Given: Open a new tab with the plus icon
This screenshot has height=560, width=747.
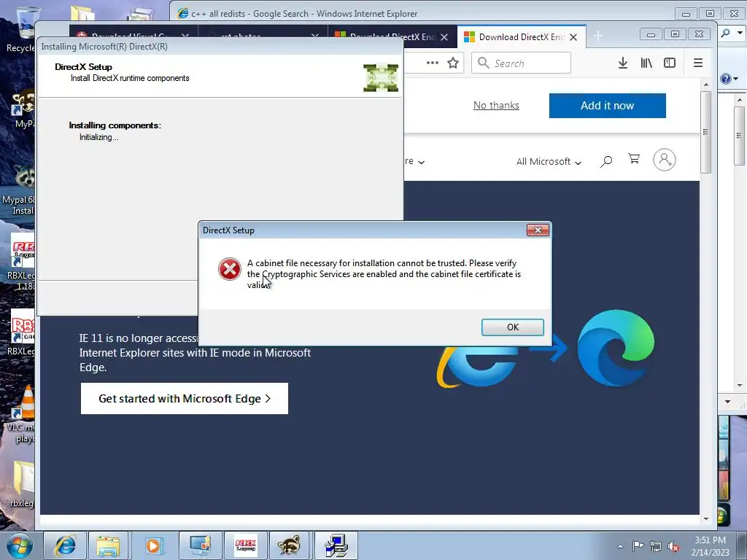Looking at the screenshot, I should [598, 36].
